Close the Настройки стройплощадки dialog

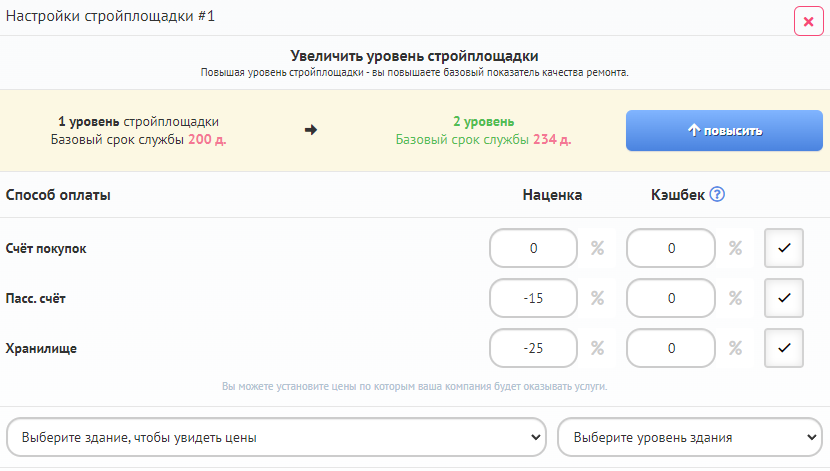[808, 21]
